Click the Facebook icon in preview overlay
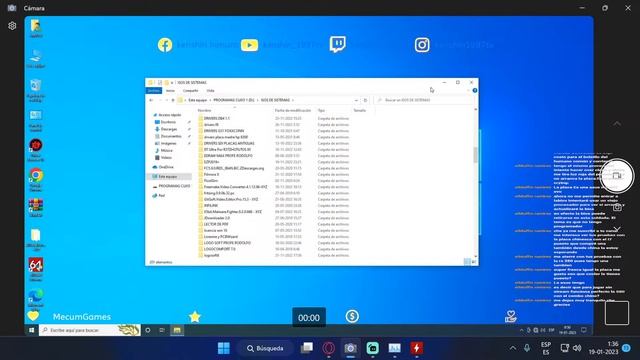Image resolution: width=640 pixels, height=360 pixels. (165, 45)
